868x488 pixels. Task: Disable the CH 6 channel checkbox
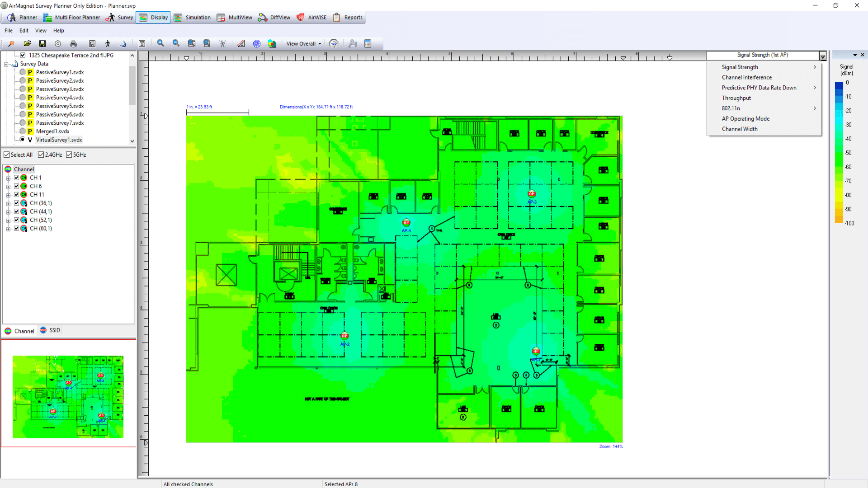(17, 186)
